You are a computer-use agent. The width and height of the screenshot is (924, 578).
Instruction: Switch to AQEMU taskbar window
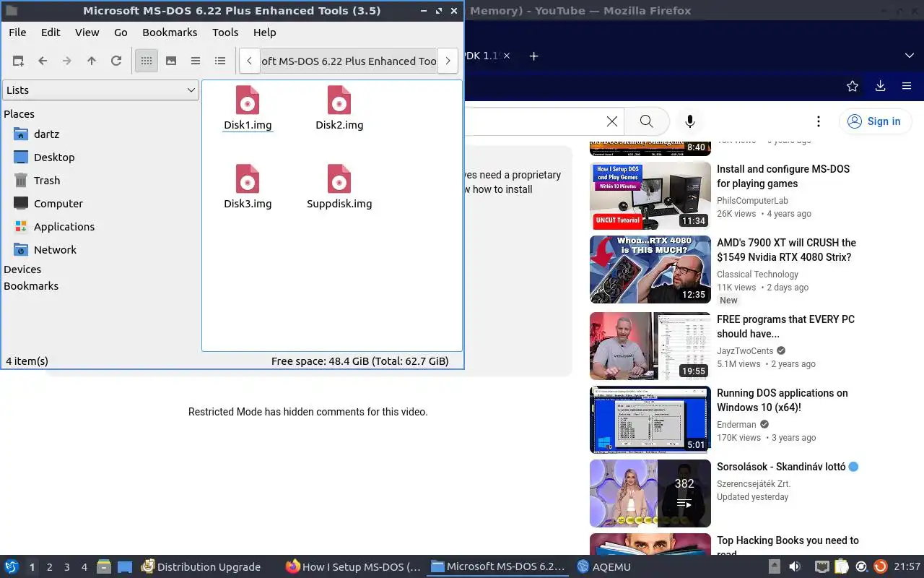coord(603,567)
